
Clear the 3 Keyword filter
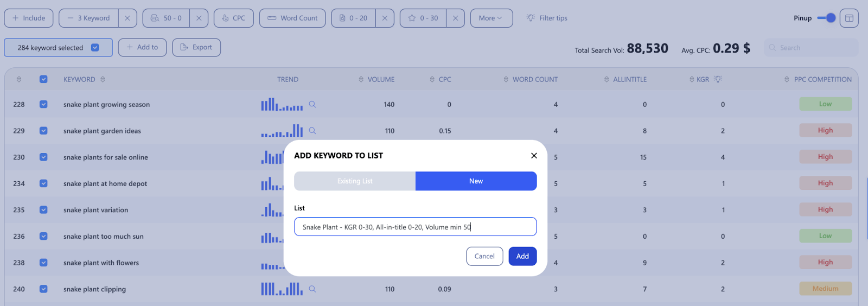pos(127,18)
